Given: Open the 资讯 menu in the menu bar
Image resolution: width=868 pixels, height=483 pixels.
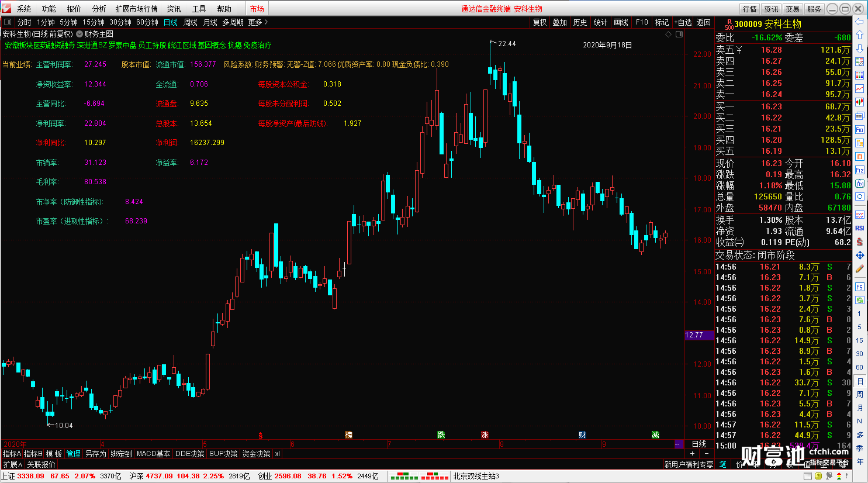Looking at the screenshot, I should (x=174, y=9).
